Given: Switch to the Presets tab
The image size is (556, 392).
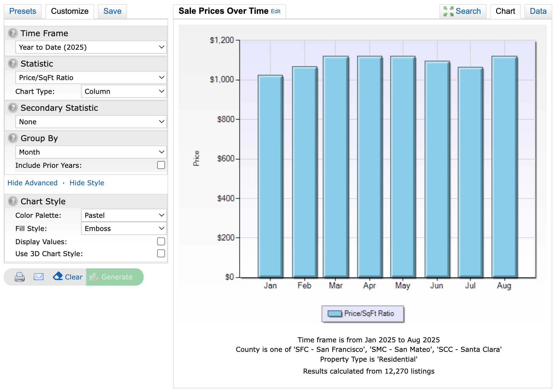Looking at the screenshot, I should tap(23, 11).
